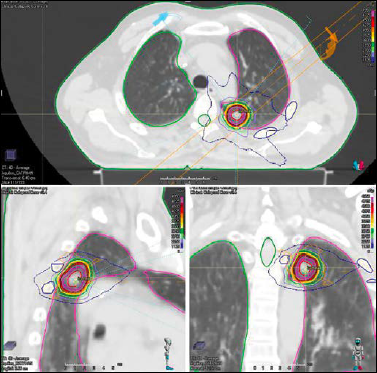Viewport: 377px width, 373px height.
Task: Select the isocenter in the axial tumor target
Action: point(236,114)
